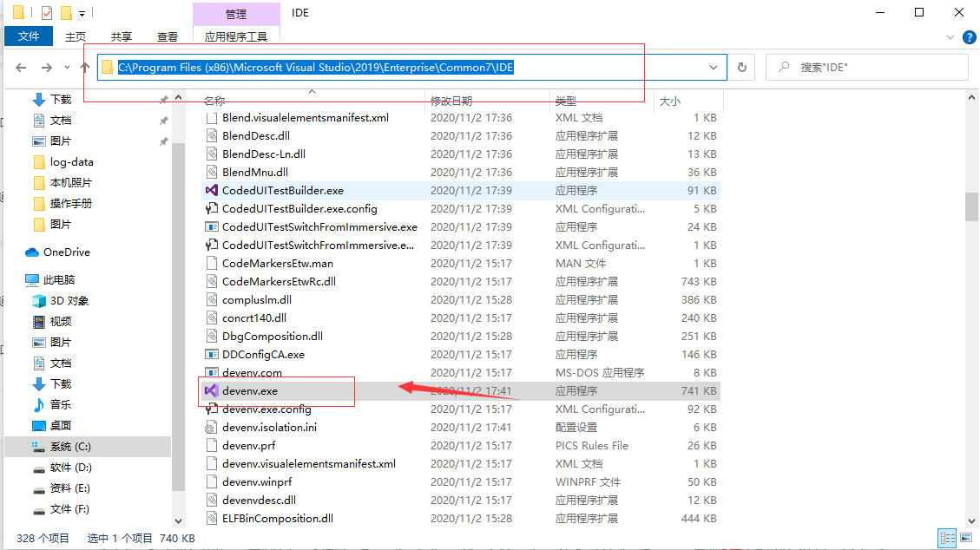This screenshot has height=550, width=980.
Task: Select the CodedUITestBuilder.exe file icon
Action: [211, 190]
